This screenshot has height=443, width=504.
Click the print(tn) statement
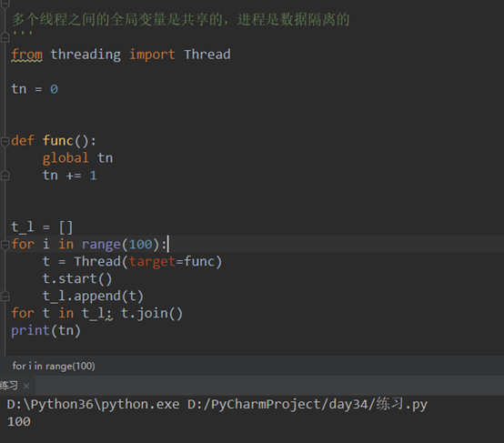(x=45, y=330)
